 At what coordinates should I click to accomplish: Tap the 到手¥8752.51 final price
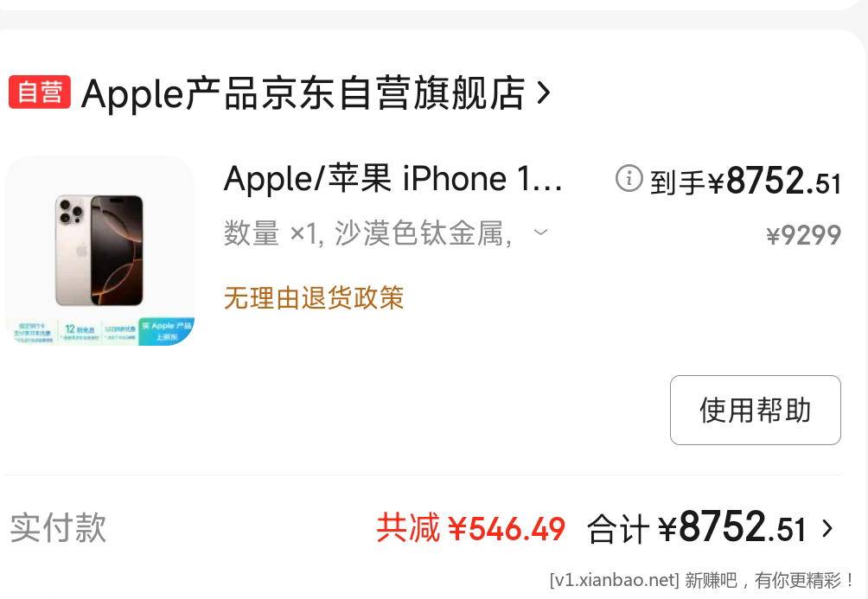(745, 181)
